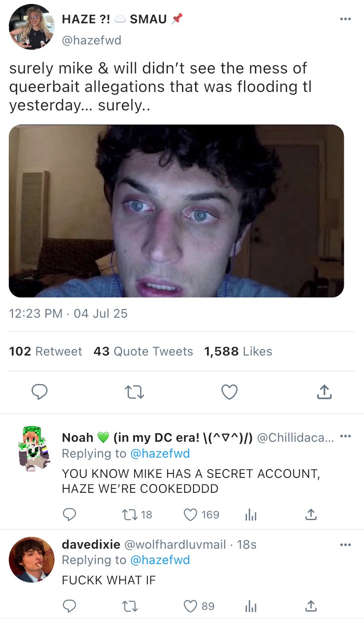Share the main HAZE tweet

click(324, 392)
